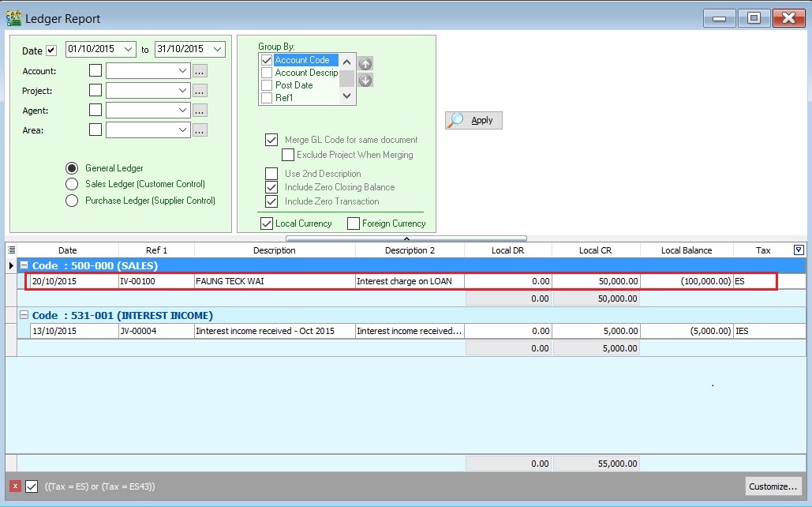Open the Agent lookup via ellipsis button
This screenshot has height=507, width=812.
(200, 110)
